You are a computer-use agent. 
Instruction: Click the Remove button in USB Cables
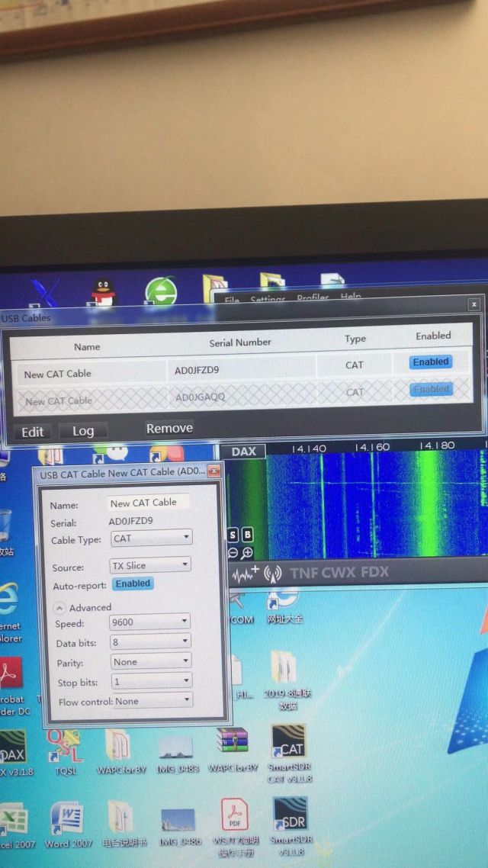point(169,429)
